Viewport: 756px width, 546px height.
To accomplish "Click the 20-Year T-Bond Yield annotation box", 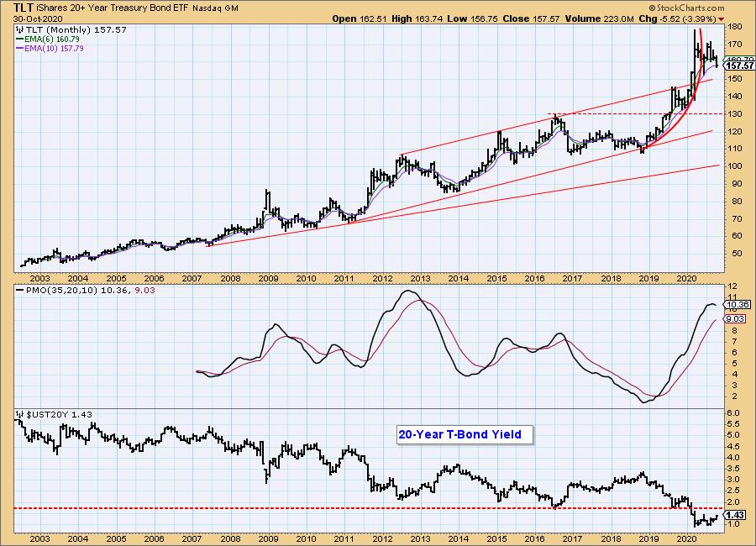I will 465,434.
